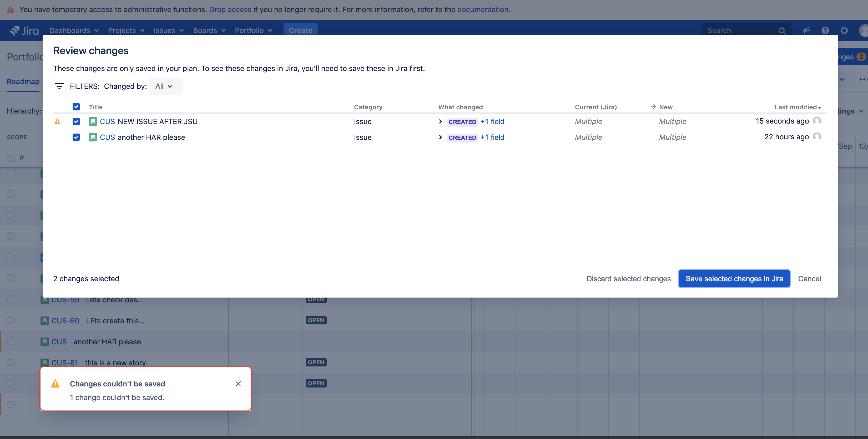
Task: Click Save selected changes in Jira
Action: pos(734,278)
